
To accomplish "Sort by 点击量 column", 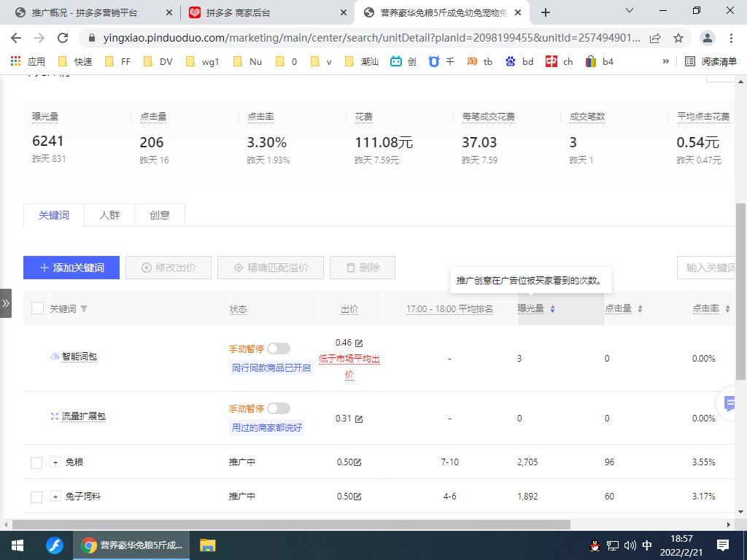I will tap(640, 309).
